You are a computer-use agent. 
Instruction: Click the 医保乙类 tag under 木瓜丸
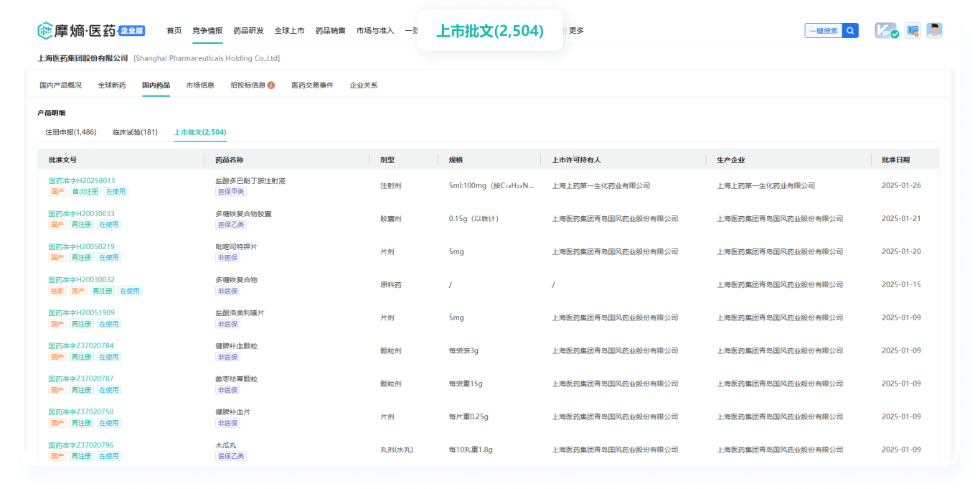click(x=231, y=456)
